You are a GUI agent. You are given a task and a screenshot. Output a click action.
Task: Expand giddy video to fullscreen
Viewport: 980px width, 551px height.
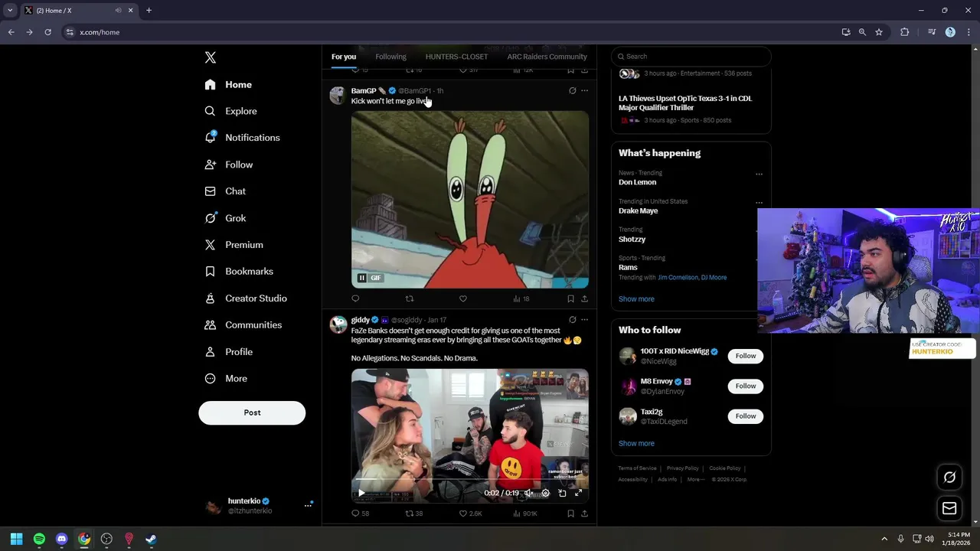[x=578, y=494]
